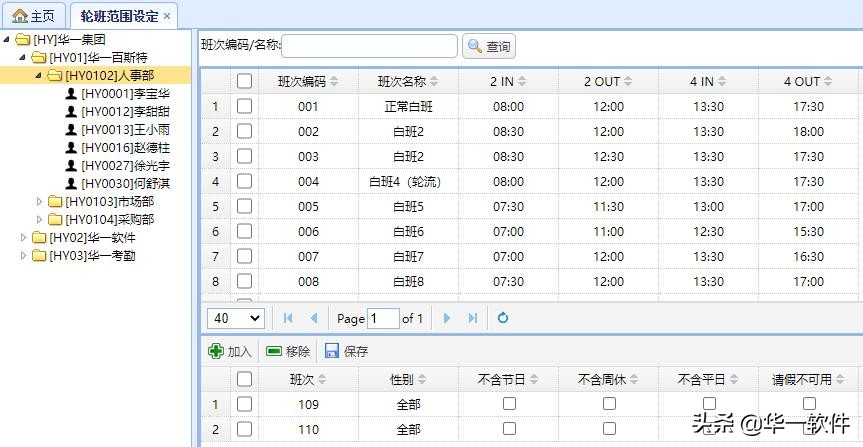Image resolution: width=863 pixels, height=447 pixels.
Task: Check the row for shift code 002
Action: point(244,131)
